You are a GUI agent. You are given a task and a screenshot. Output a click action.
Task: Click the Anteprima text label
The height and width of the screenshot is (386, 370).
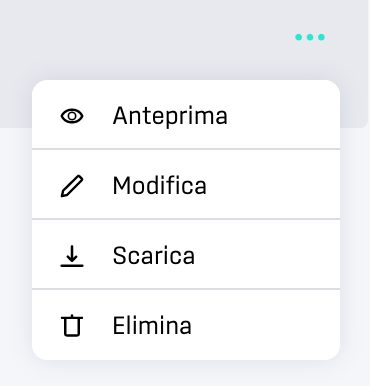pos(170,116)
